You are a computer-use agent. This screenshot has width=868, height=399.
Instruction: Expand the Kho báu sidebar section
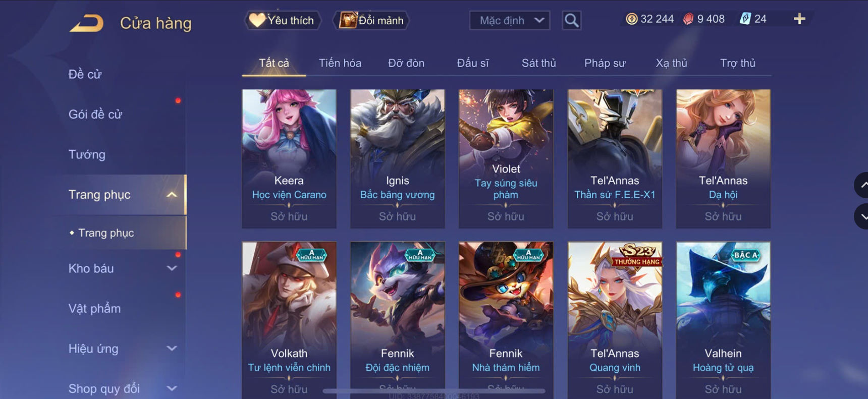pos(172,268)
